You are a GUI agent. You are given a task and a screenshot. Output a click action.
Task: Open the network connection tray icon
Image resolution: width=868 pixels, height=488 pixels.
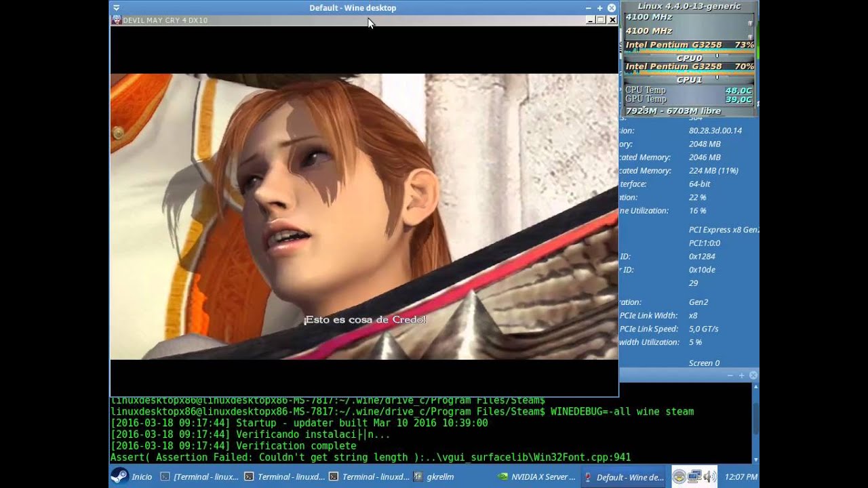[694, 476]
